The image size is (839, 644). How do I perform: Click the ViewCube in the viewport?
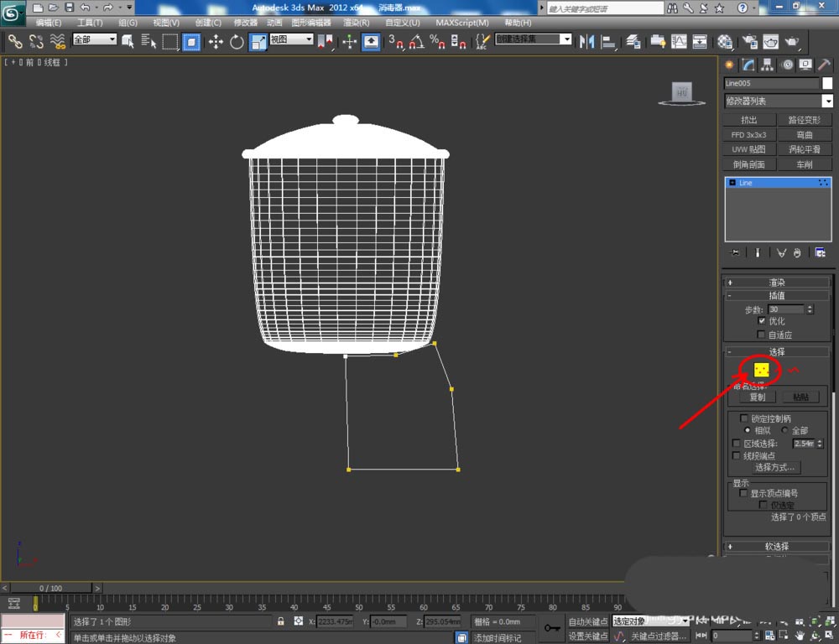(x=681, y=92)
